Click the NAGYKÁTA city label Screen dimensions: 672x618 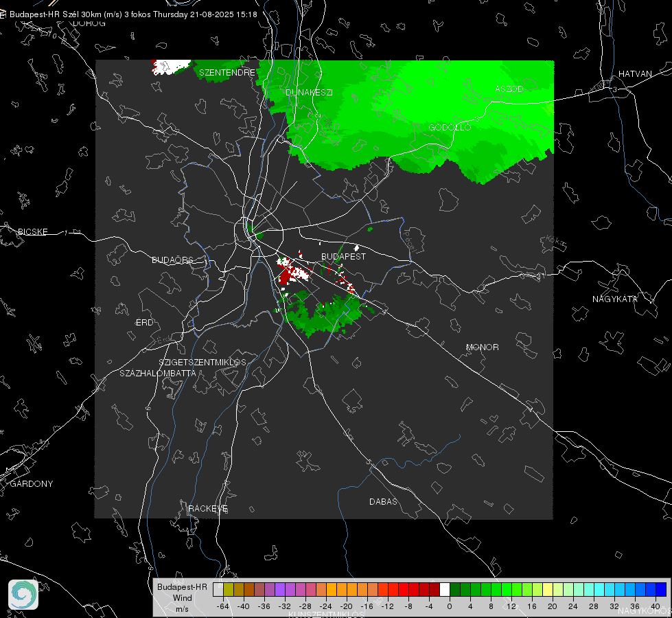point(614,299)
